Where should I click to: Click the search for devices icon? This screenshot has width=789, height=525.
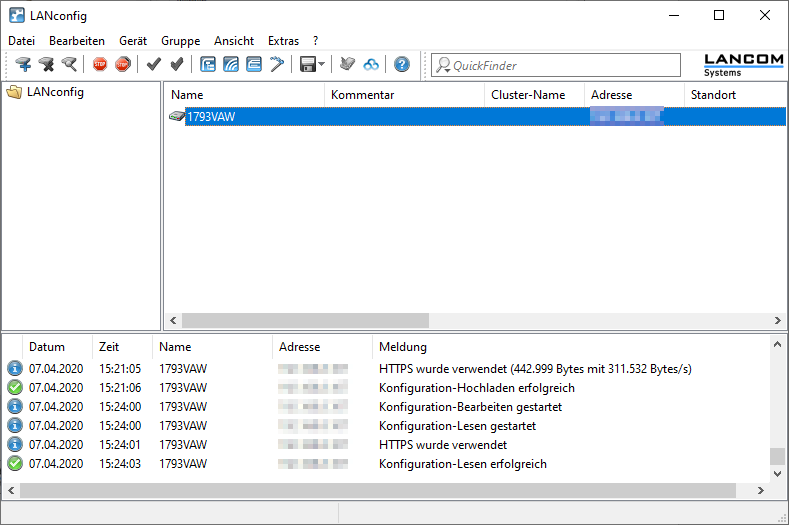69,64
